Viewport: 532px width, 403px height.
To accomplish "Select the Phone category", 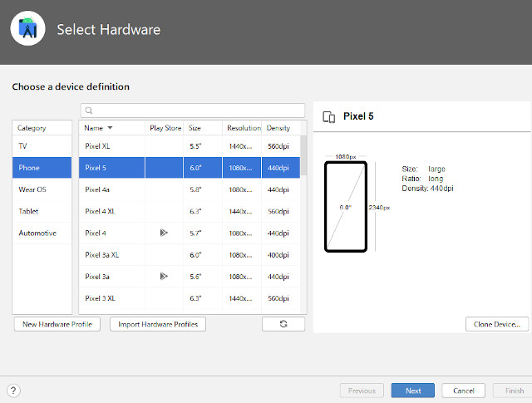I will 42,168.
